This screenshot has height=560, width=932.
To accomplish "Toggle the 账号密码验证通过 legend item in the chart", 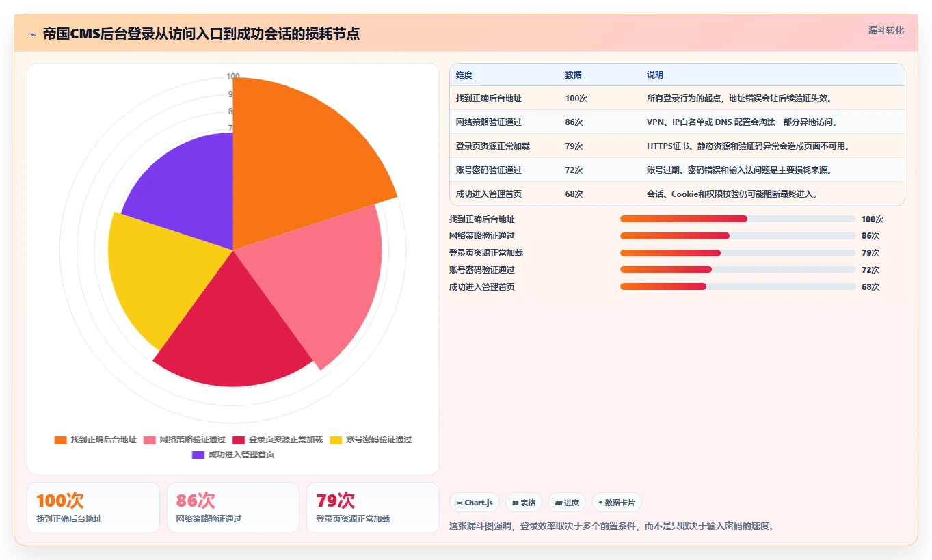I will [371, 440].
